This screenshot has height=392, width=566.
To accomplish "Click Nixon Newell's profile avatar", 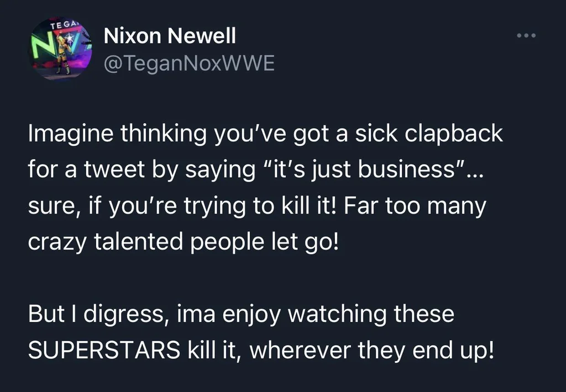I will 61,49.
